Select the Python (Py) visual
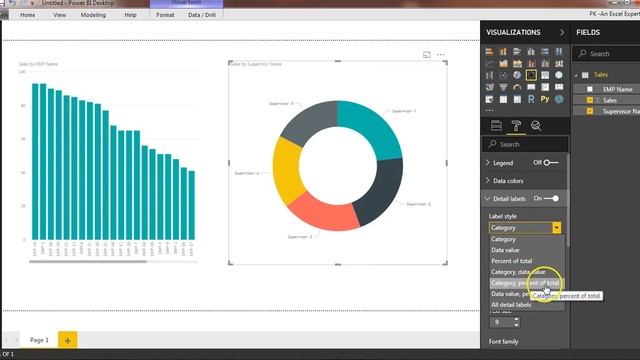 click(x=545, y=99)
